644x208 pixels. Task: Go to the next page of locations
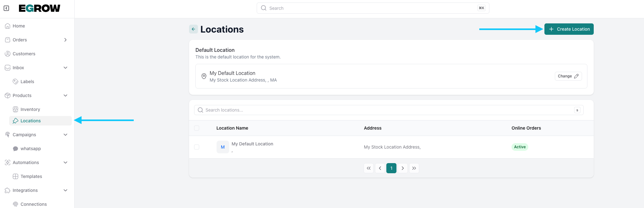click(x=402, y=168)
